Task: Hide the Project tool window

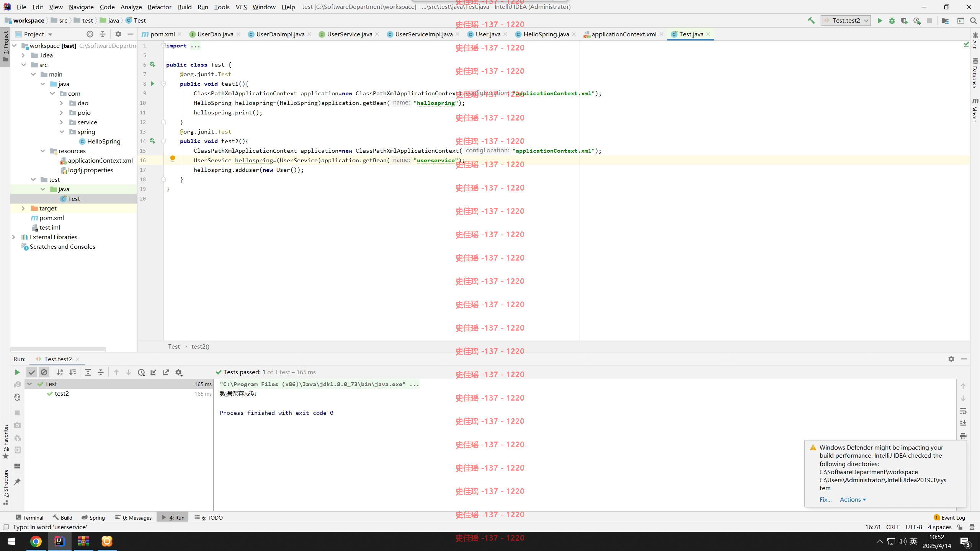Action: (x=130, y=34)
